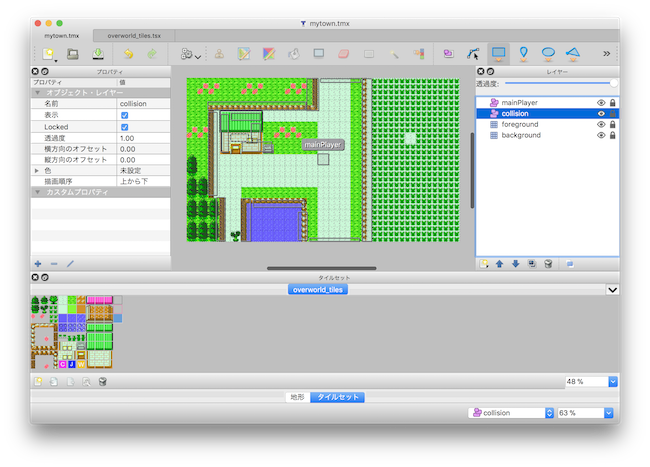Image resolution: width=650 pixels, height=467 pixels.
Task: Click the New Tileset icon
Action: click(x=38, y=382)
